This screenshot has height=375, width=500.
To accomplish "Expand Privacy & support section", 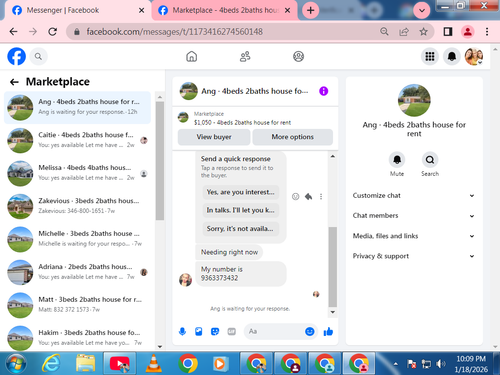I will click(x=414, y=256).
